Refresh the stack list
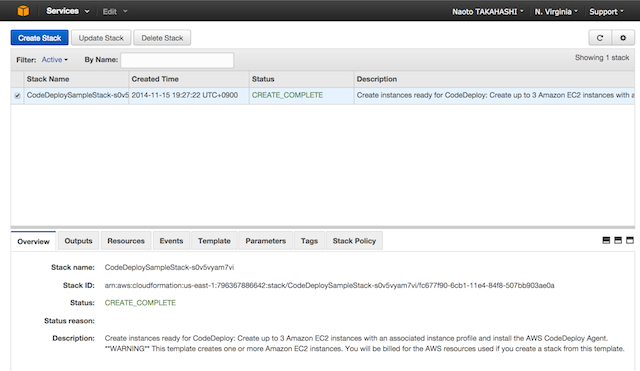Screen dimensions: 640x371 coord(600,38)
